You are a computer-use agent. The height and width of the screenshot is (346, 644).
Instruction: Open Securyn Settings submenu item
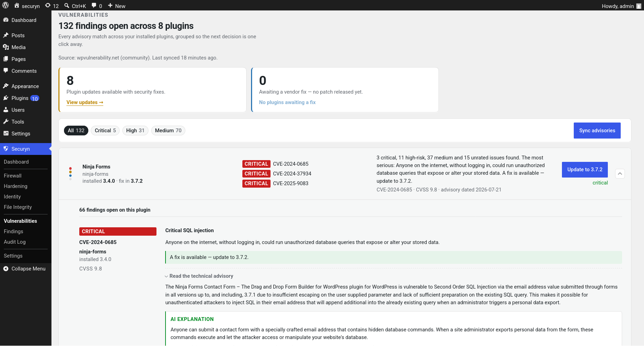click(x=13, y=256)
